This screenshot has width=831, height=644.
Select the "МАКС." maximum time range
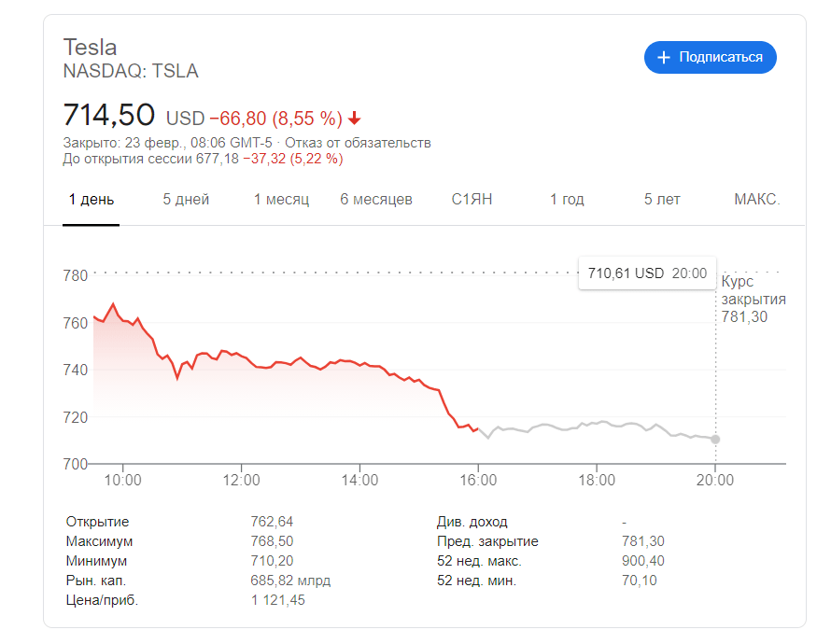(x=756, y=200)
